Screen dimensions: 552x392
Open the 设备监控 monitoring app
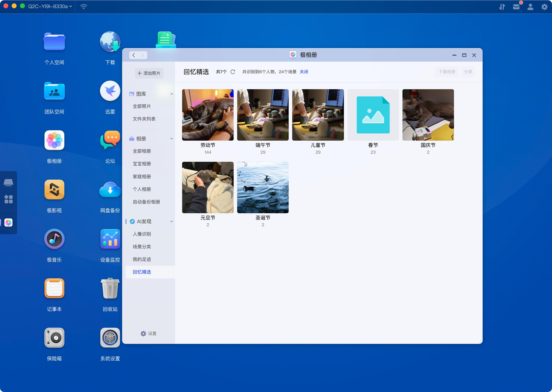point(110,239)
